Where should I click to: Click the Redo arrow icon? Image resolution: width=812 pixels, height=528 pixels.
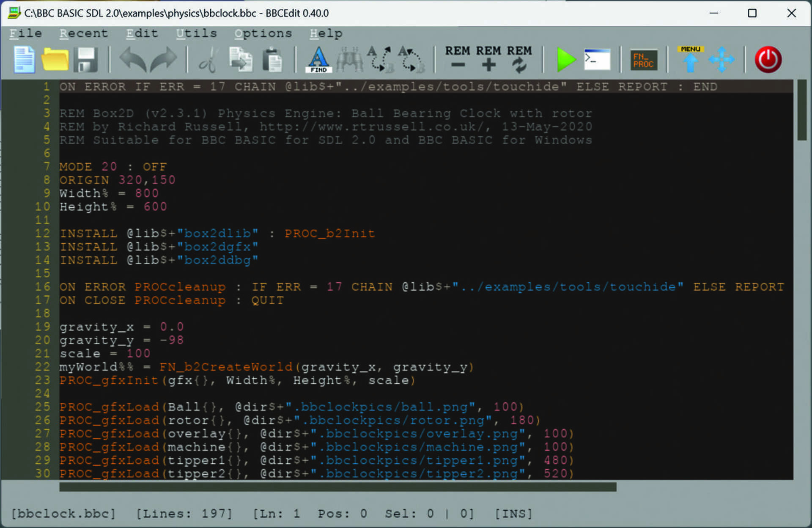click(x=164, y=60)
